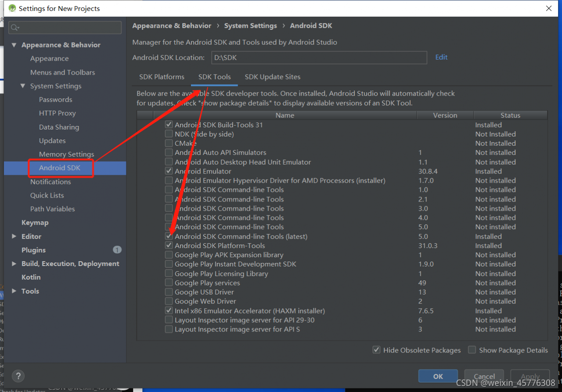Select the SDK Tools tab
562x392 pixels.
[x=215, y=77]
